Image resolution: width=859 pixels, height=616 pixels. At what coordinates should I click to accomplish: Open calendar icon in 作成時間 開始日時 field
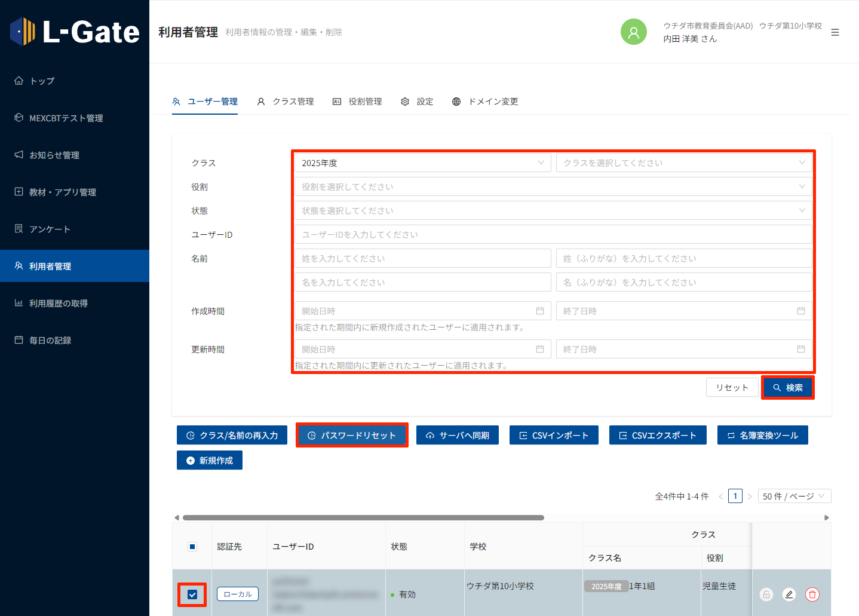tap(539, 311)
